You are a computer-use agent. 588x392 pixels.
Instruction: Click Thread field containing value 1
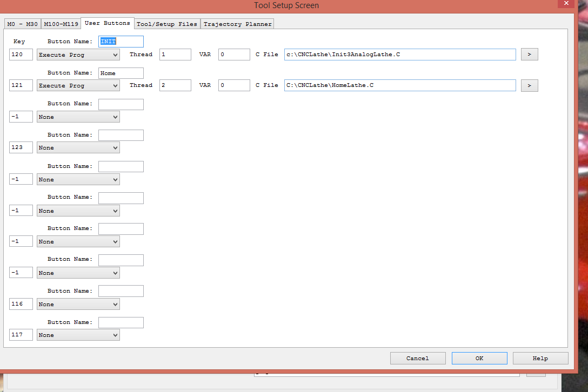click(175, 55)
